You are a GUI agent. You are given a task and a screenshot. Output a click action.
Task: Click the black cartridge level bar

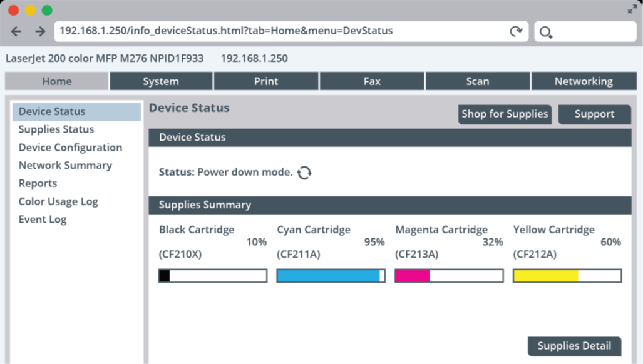(x=213, y=276)
